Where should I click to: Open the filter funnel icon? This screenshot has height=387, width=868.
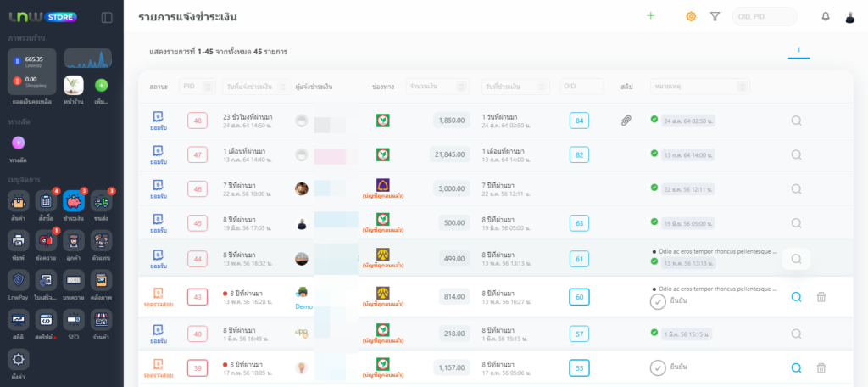tap(715, 16)
